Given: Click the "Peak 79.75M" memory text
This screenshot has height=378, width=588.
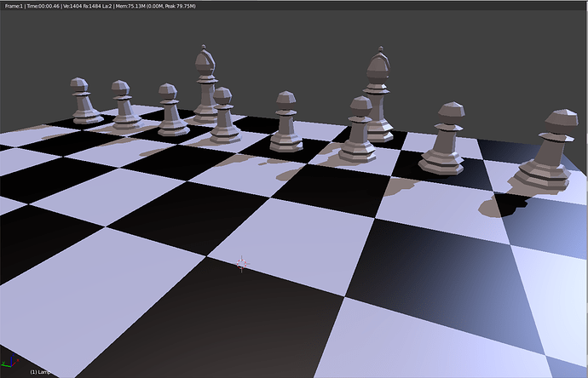Looking at the screenshot, I should point(180,6).
